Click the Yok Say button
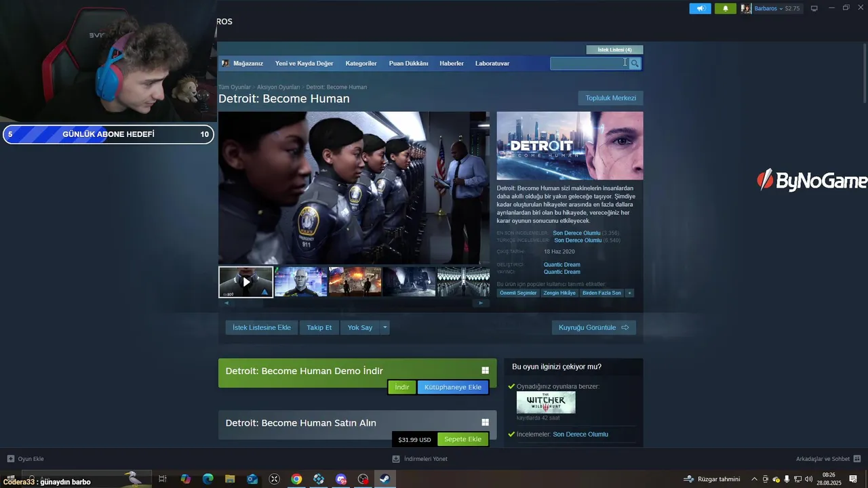The width and height of the screenshot is (868, 488). pyautogui.click(x=360, y=327)
